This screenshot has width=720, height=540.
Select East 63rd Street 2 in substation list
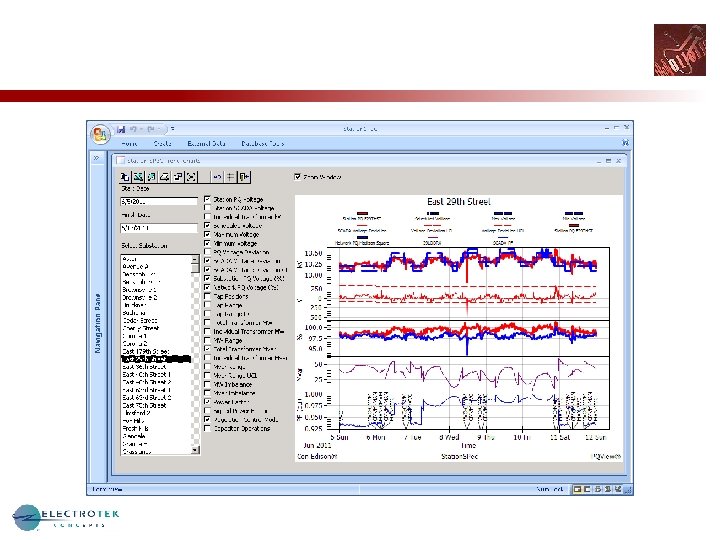click(156, 398)
